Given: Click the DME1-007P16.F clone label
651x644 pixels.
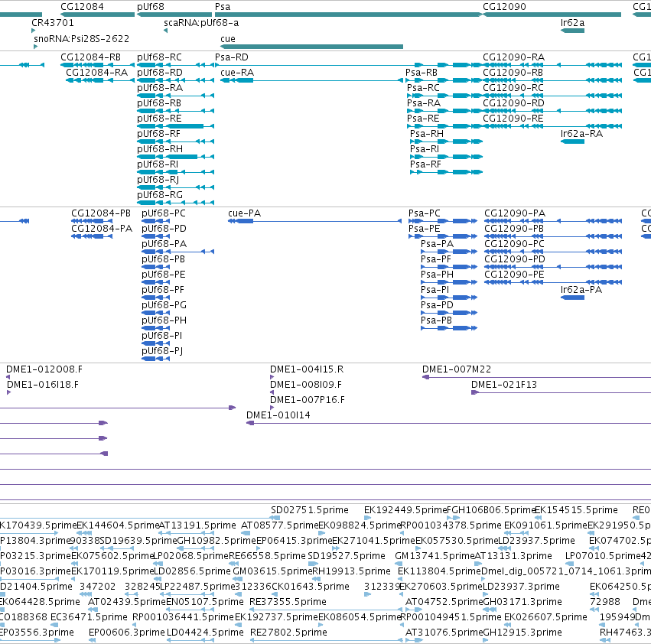Looking at the screenshot, I should click(308, 400).
